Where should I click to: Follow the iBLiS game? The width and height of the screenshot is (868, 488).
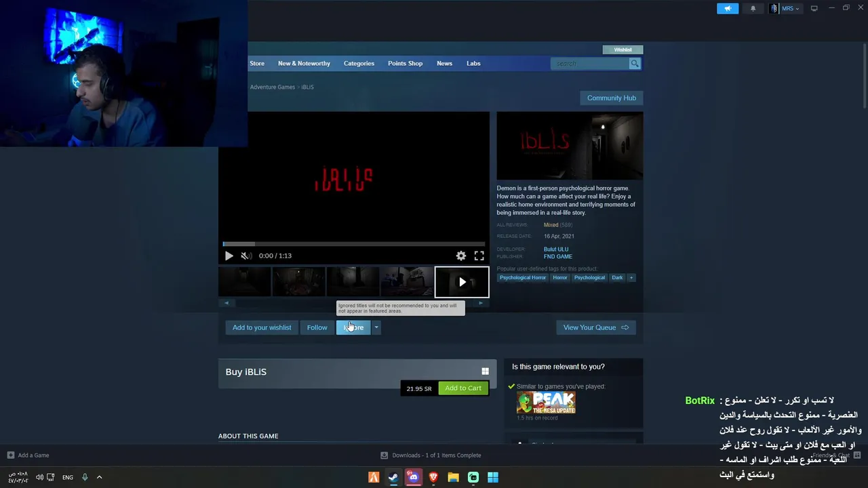point(317,327)
